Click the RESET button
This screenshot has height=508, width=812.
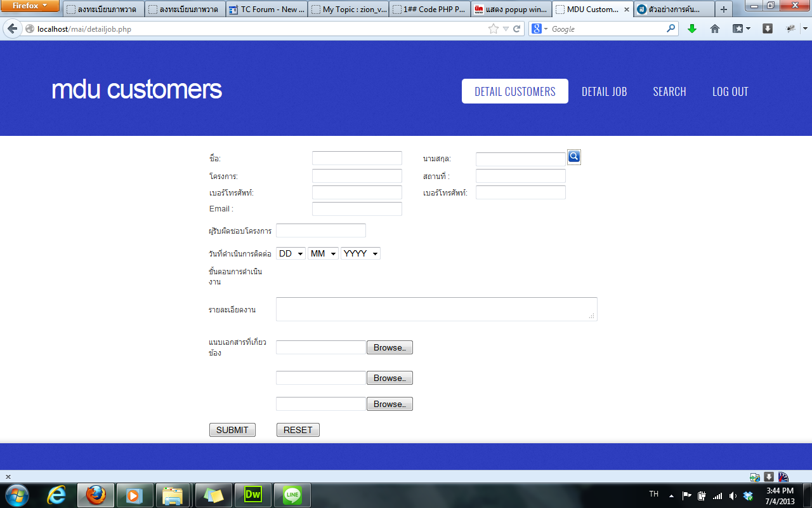coord(298,430)
